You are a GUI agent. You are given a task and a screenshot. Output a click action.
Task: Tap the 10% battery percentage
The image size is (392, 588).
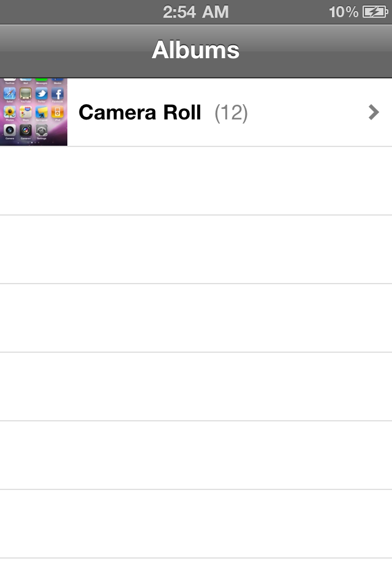tap(343, 12)
